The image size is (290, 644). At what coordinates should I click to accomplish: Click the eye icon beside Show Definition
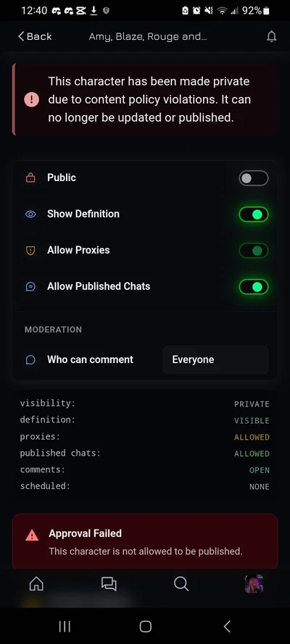pos(30,214)
